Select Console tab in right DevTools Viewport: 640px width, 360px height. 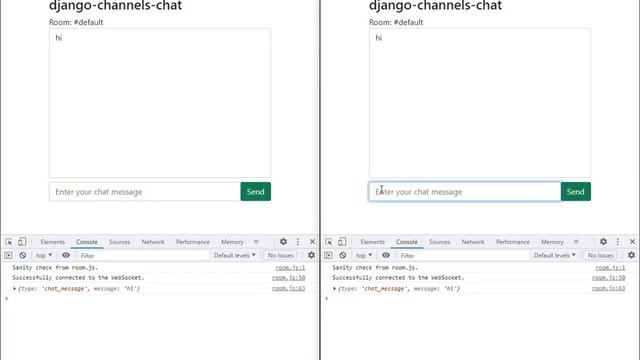click(x=407, y=242)
